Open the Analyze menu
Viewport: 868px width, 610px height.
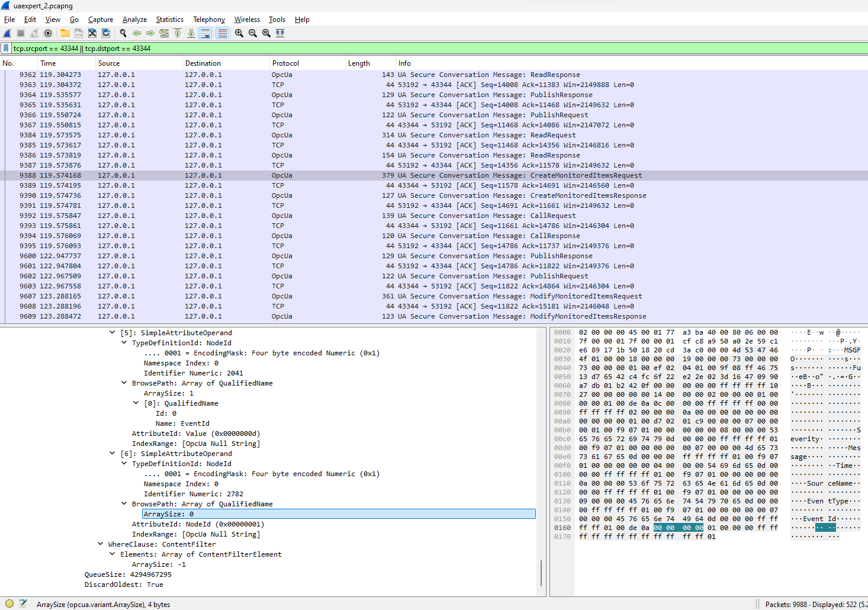134,20
